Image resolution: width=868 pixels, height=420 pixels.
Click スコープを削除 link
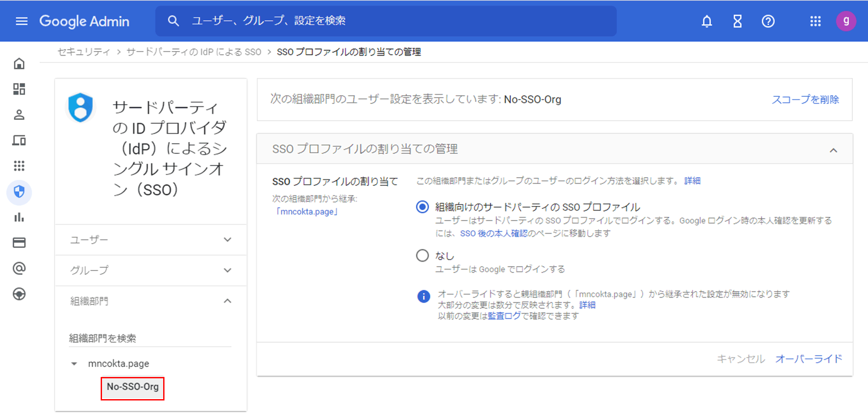click(805, 99)
